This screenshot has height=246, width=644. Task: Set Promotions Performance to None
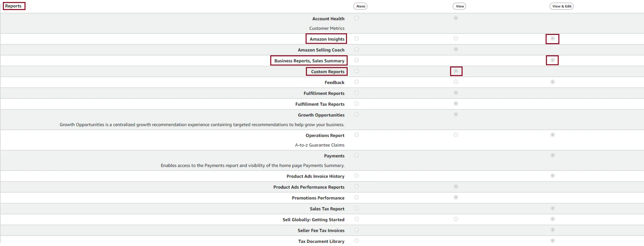click(x=357, y=197)
